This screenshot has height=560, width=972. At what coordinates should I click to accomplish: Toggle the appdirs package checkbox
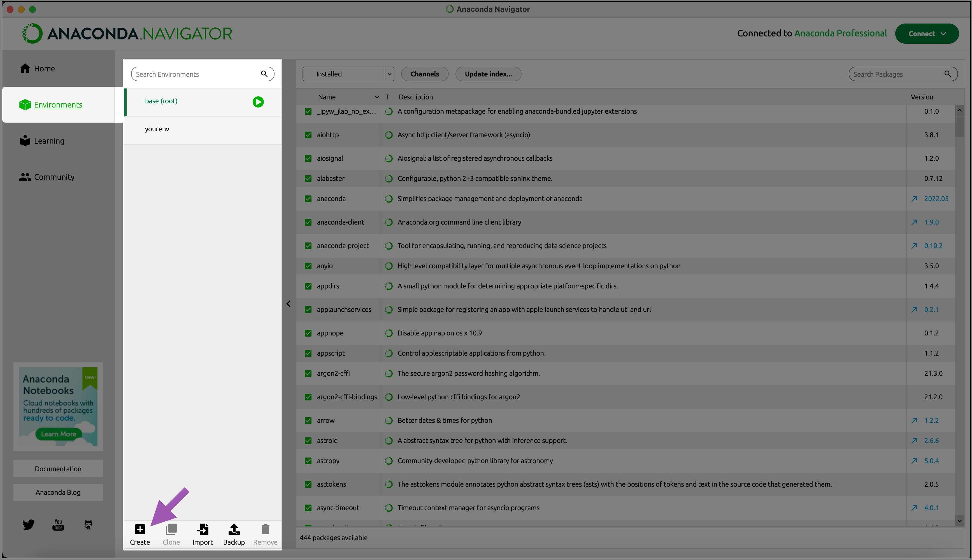[x=308, y=286]
